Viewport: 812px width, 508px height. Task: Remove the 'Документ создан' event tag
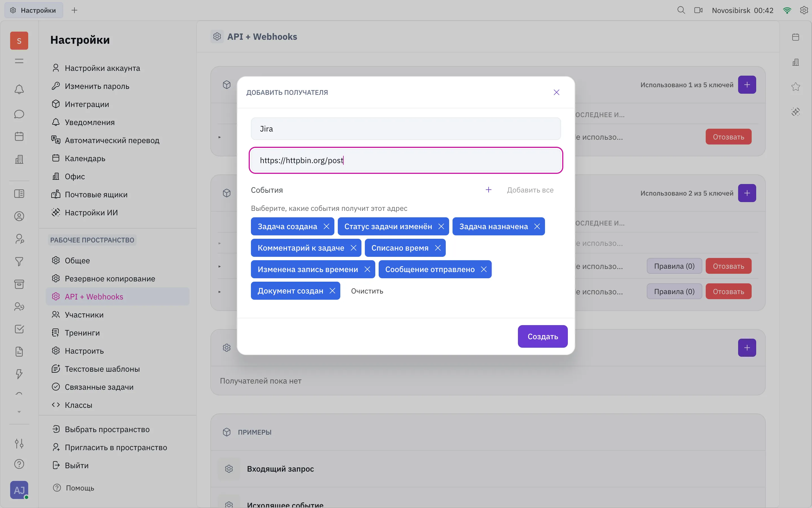pyautogui.click(x=332, y=291)
